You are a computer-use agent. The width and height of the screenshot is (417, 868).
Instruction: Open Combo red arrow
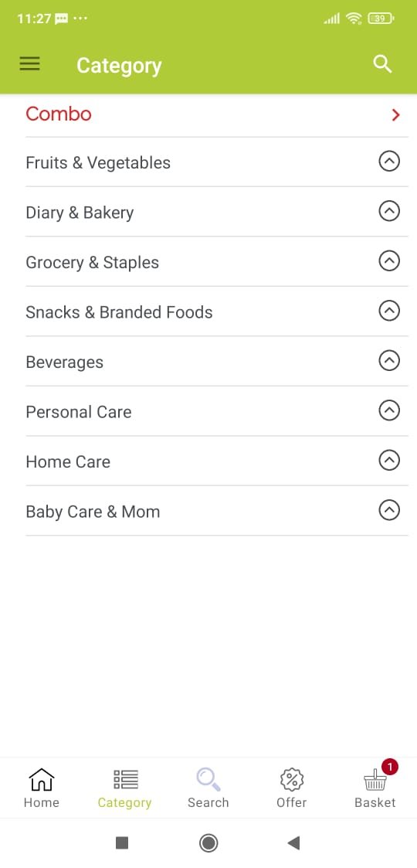[395, 115]
